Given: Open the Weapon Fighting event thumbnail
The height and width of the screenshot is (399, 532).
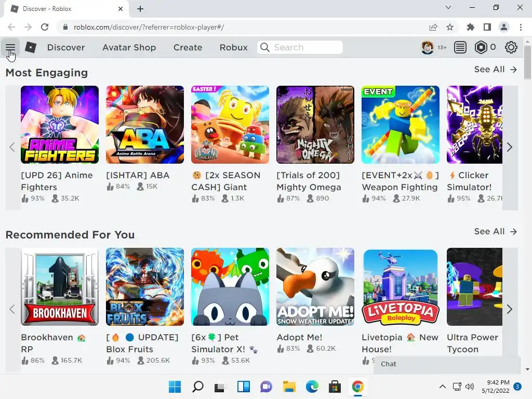Looking at the screenshot, I should (x=401, y=125).
